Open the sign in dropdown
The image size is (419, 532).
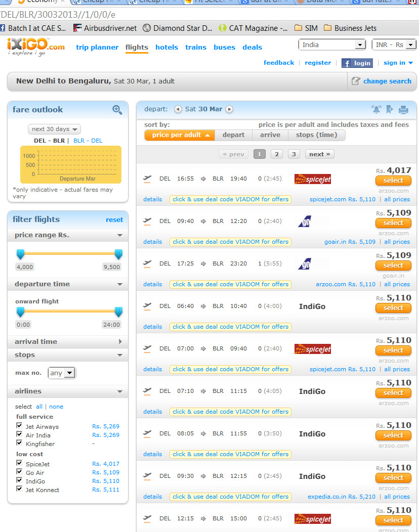(398, 63)
